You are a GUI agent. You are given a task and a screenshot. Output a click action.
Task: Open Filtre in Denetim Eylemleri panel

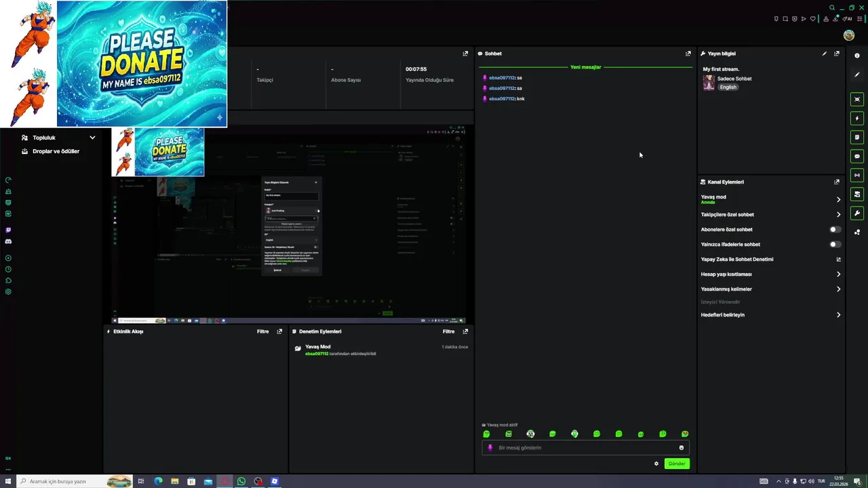(x=449, y=331)
